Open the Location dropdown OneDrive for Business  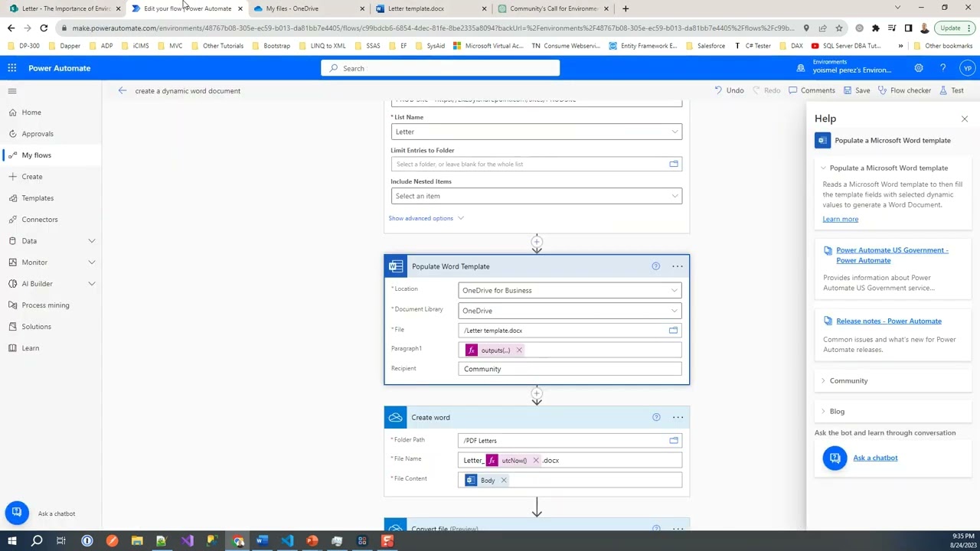point(570,290)
